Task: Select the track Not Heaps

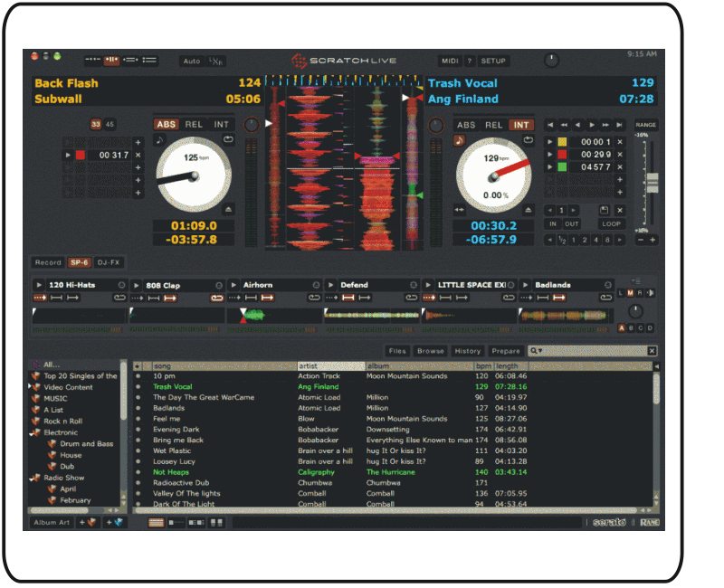Action: point(170,471)
